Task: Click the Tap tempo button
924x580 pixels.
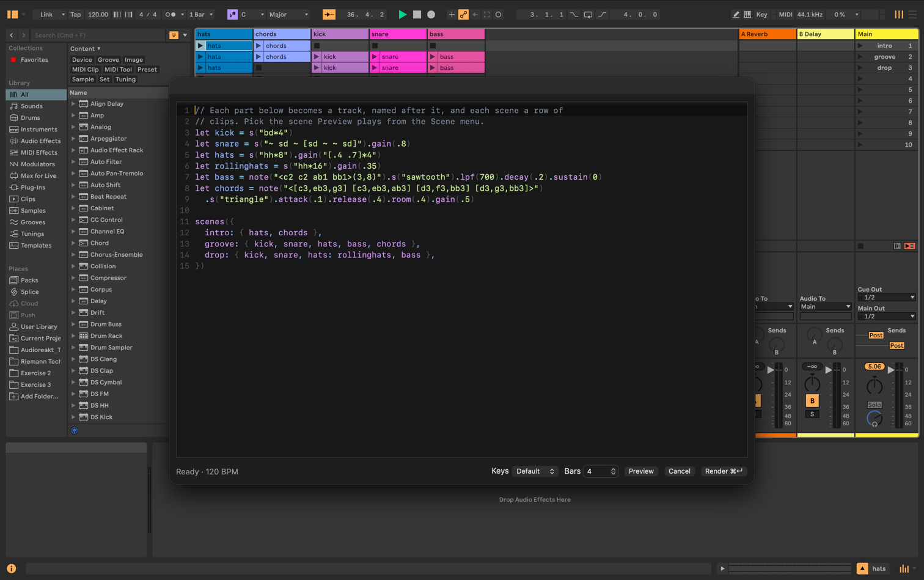Action: point(75,15)
